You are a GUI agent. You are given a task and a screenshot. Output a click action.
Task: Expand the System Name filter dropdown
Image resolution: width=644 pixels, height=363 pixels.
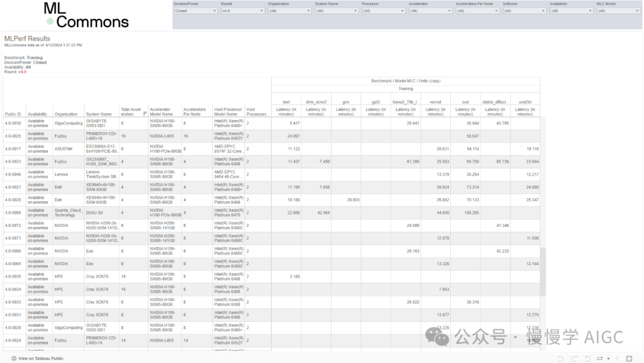336,11
